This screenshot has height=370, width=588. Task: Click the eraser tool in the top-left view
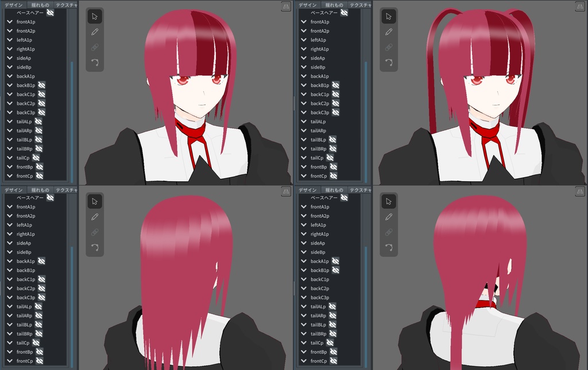pyautogui.click(x=95, y=47)
